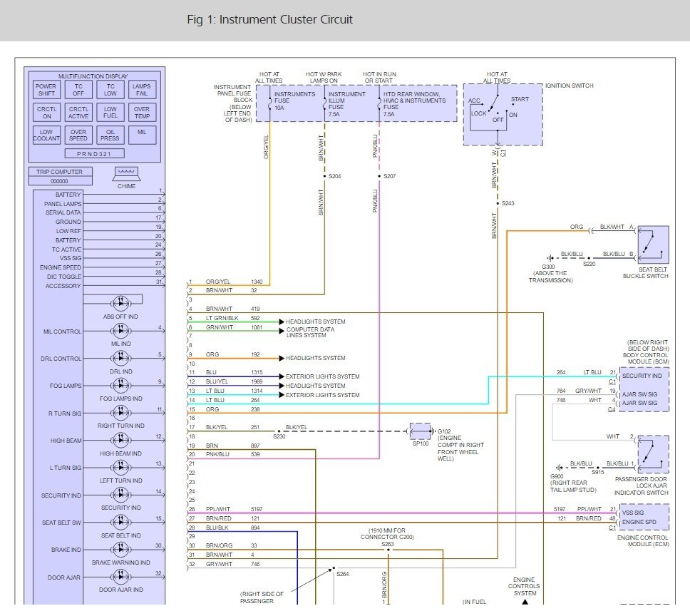The image size is (690, 616).
Task: Click the Instruments Fuse 10A label
Action: point(295,101)
